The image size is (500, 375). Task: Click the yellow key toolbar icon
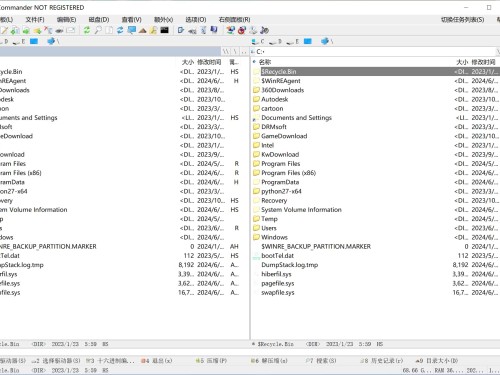click(x=153, y=30)
